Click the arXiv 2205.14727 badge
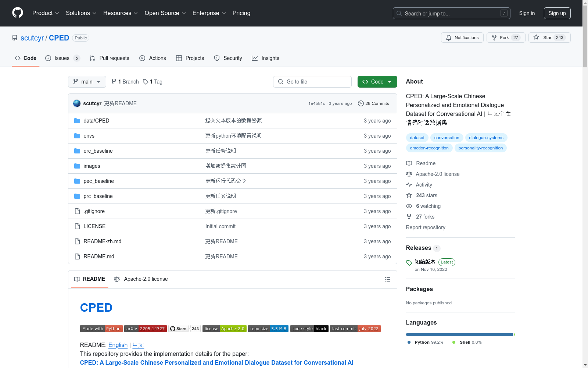Screen dimensions: 588x368 coord(146,329)
